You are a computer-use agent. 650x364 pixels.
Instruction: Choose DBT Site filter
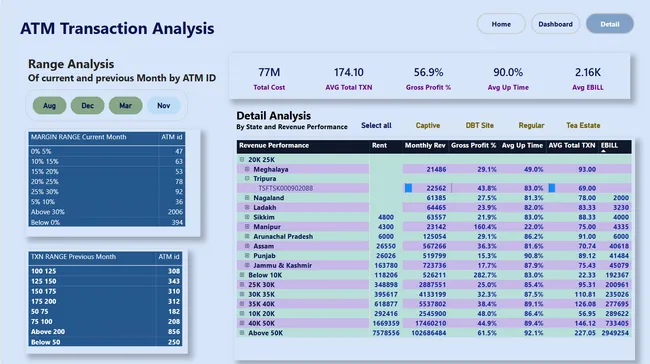(480, 125)
